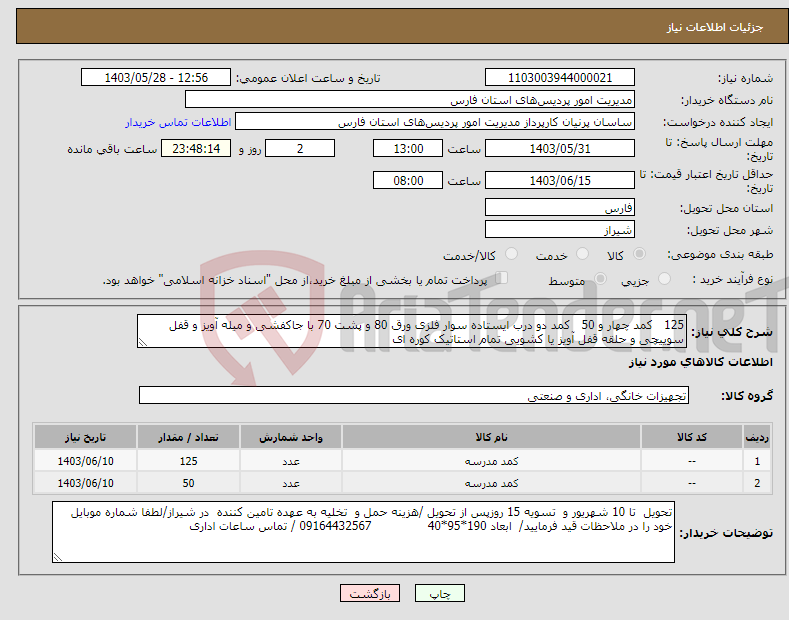Select the متوسط purchase type radio
Viewport: 789px width, 620px height.
pos(600,279)
